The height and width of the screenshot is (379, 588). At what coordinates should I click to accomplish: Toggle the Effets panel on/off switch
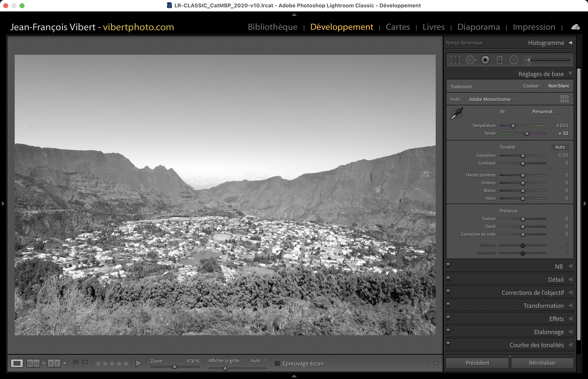click(448, 318)
